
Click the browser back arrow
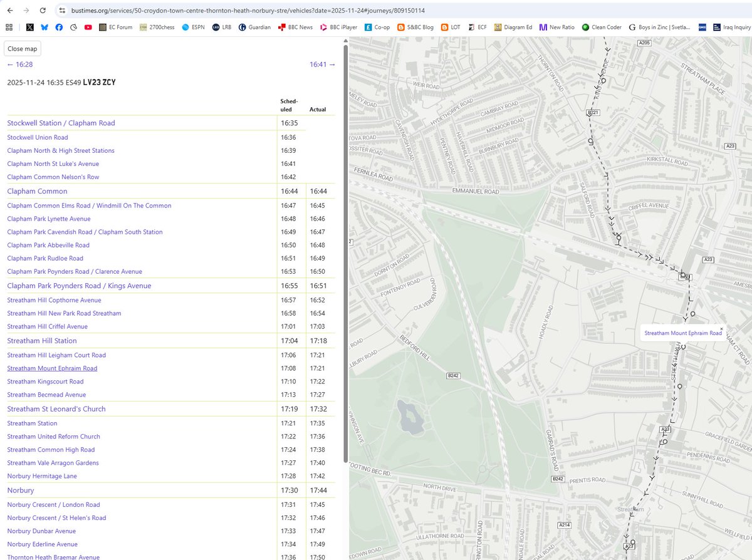coord(9,11)
